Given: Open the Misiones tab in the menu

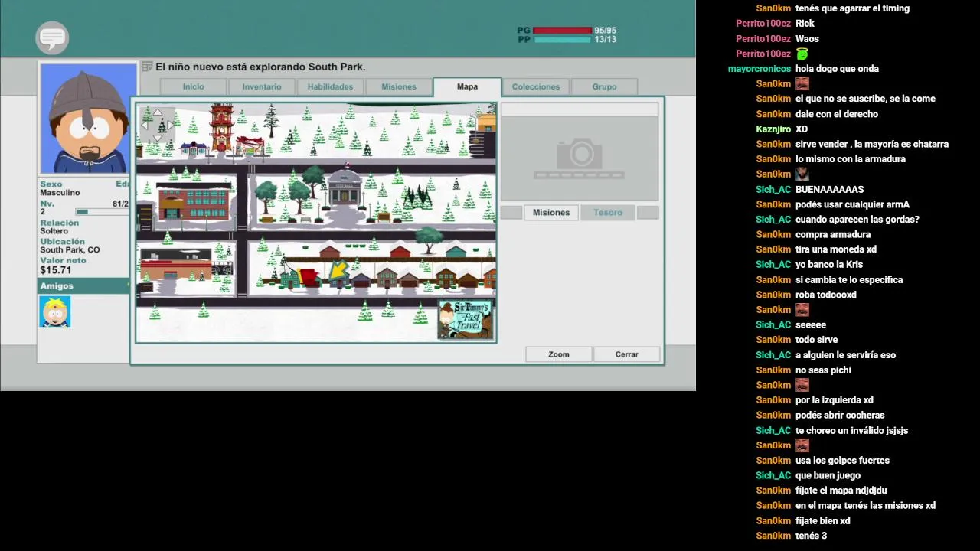Looking at the screenshot, I should [399, 87].
